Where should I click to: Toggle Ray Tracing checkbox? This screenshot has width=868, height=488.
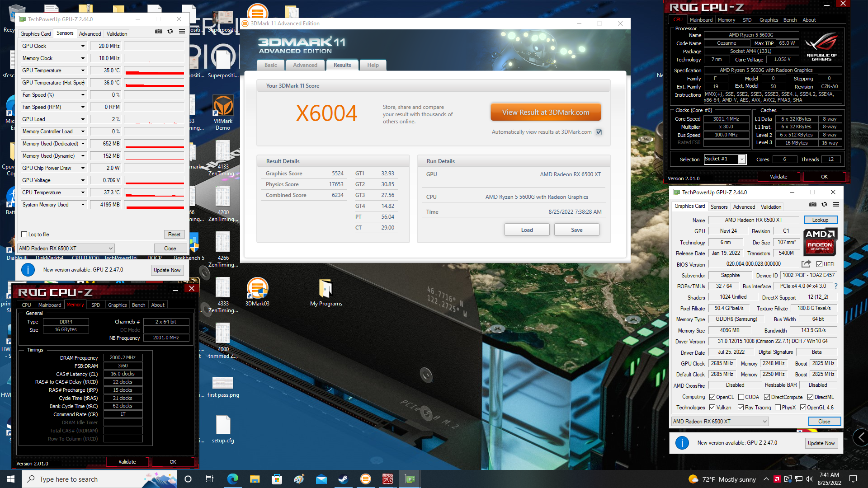pyautogui.click(x=741, y=408)
